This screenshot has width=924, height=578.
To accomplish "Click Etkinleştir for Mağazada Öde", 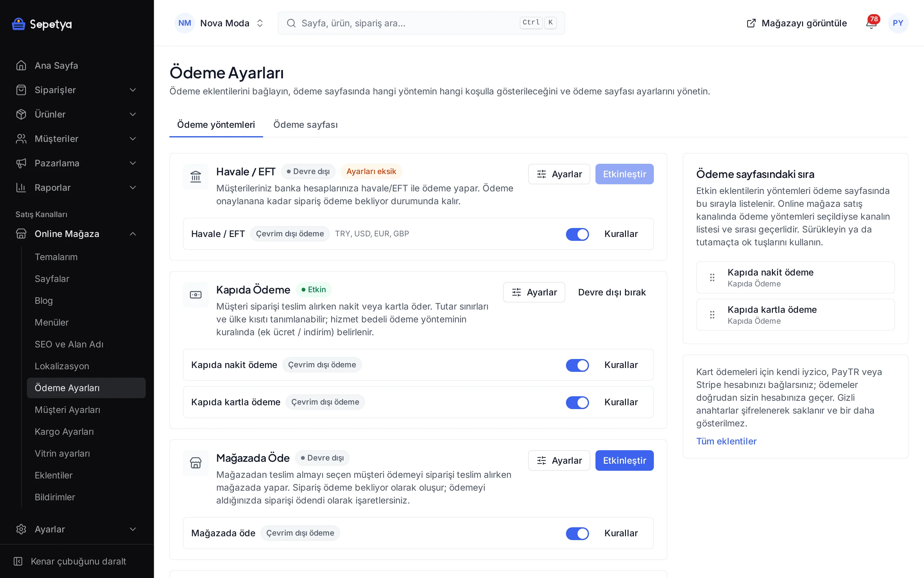I will (624, 460).
